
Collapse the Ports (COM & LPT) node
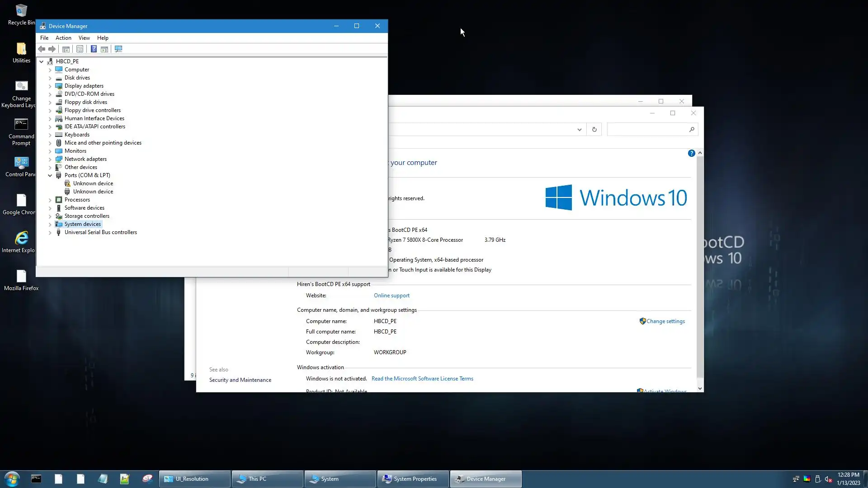[50, 175]
